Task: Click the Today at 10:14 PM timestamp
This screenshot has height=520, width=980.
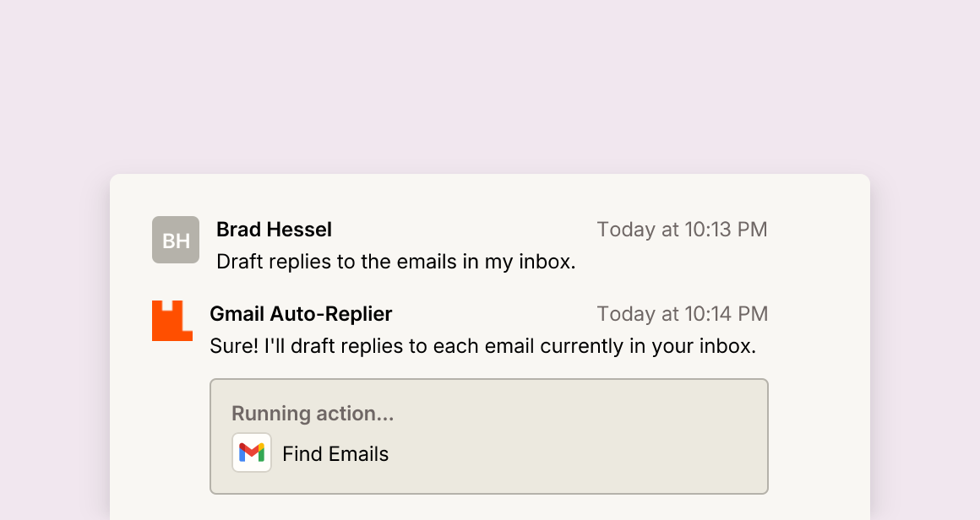Action: pyautogui.click(x=682, y=313)
